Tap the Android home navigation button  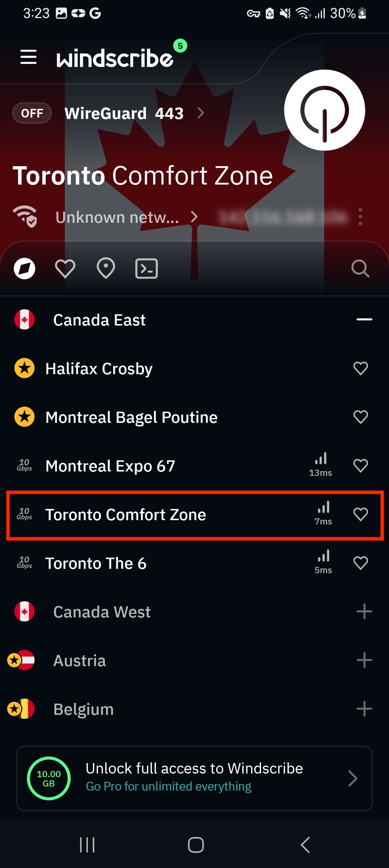(x=196, y=845)
